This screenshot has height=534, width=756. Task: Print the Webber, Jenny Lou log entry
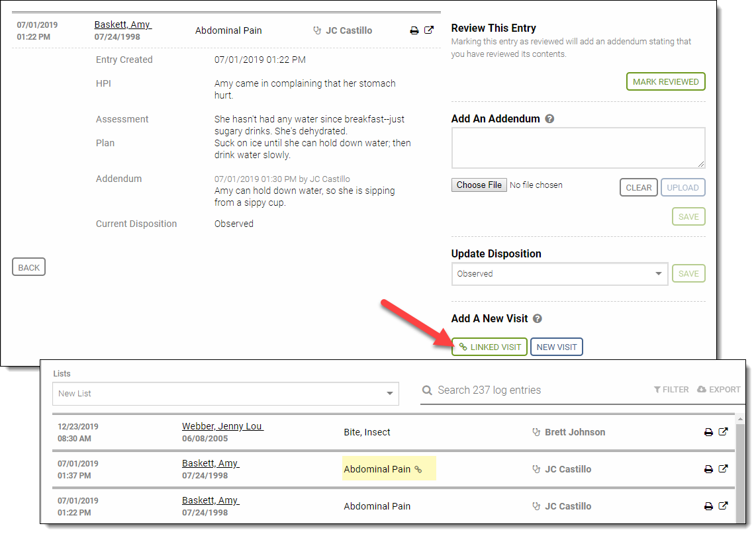(708, 432)
